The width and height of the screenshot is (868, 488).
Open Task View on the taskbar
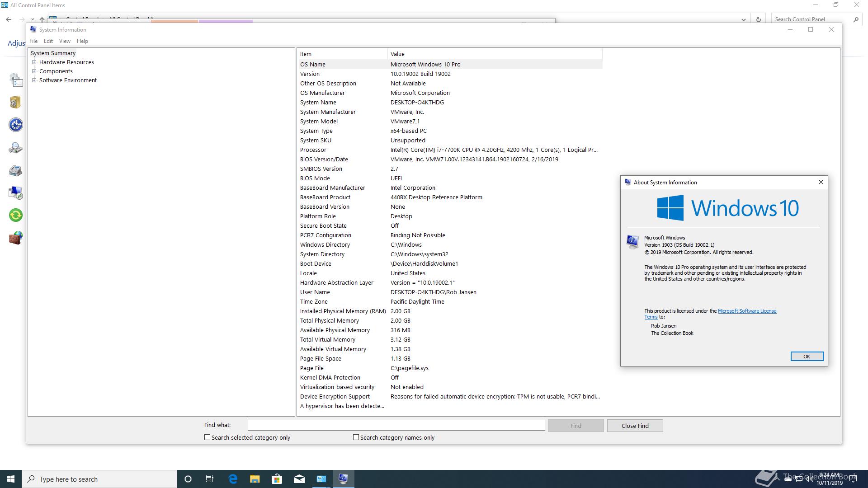coord(210,479)
